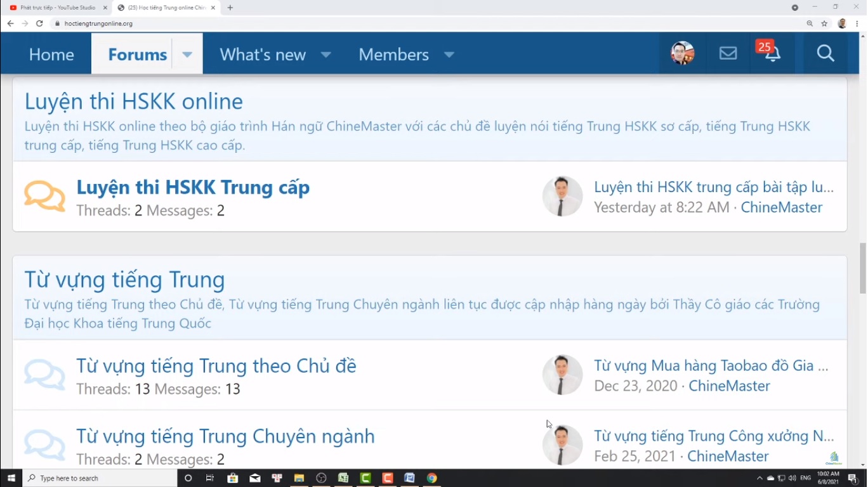The image size is (868, 487).
Task: Click the Từ vựng theo Chủ đề forum bubble icon
Action: pyautogui.click(x=44, y=375)
